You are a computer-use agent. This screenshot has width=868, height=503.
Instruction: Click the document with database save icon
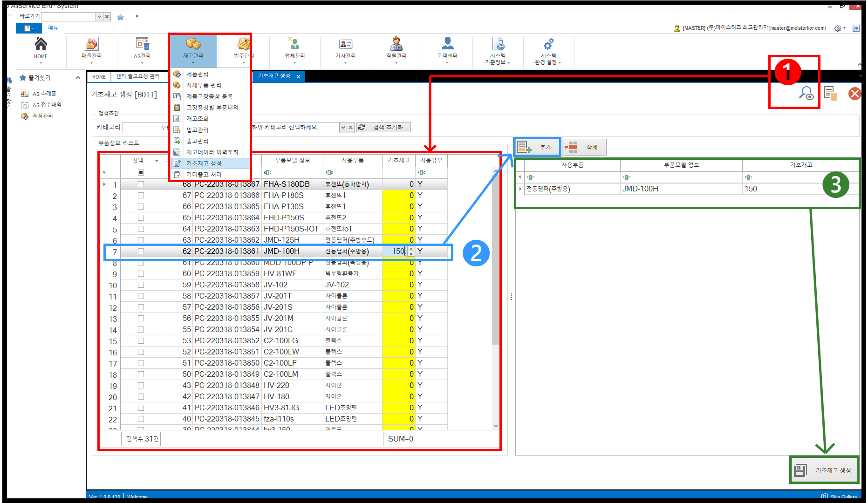click(830, 93)
